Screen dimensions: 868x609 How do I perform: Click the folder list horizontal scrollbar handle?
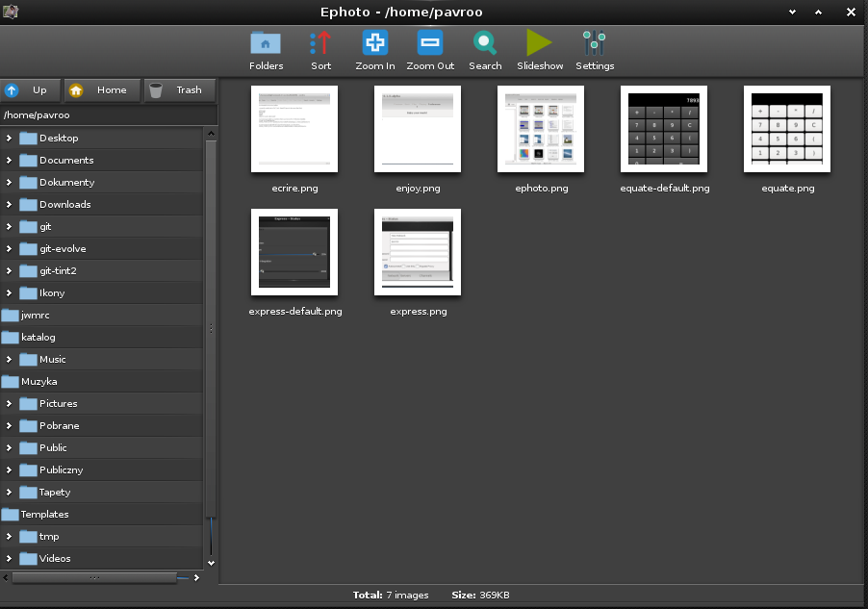point(94,578)
